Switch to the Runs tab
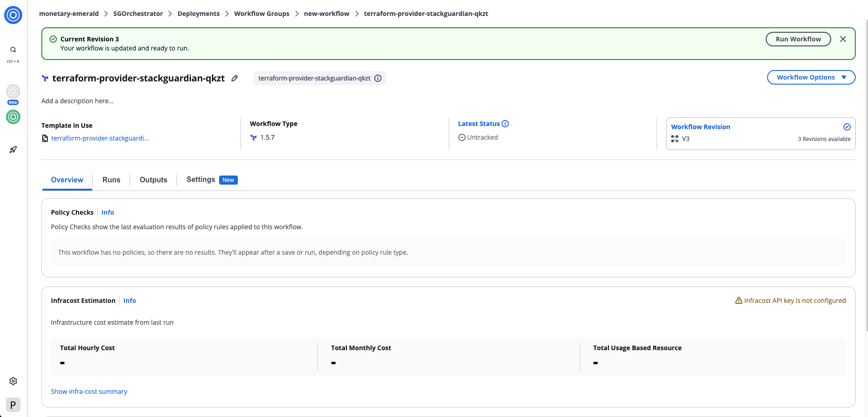 point(111,180)
